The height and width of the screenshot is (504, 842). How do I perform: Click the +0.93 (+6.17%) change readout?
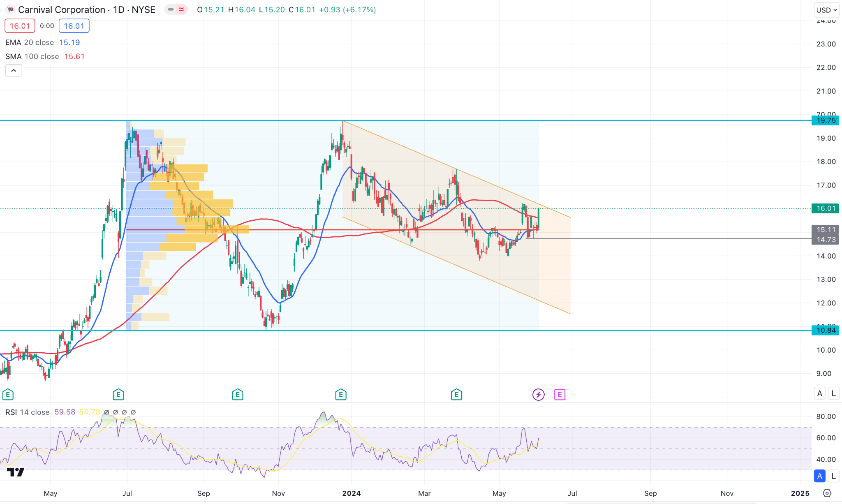coord(347,9)
